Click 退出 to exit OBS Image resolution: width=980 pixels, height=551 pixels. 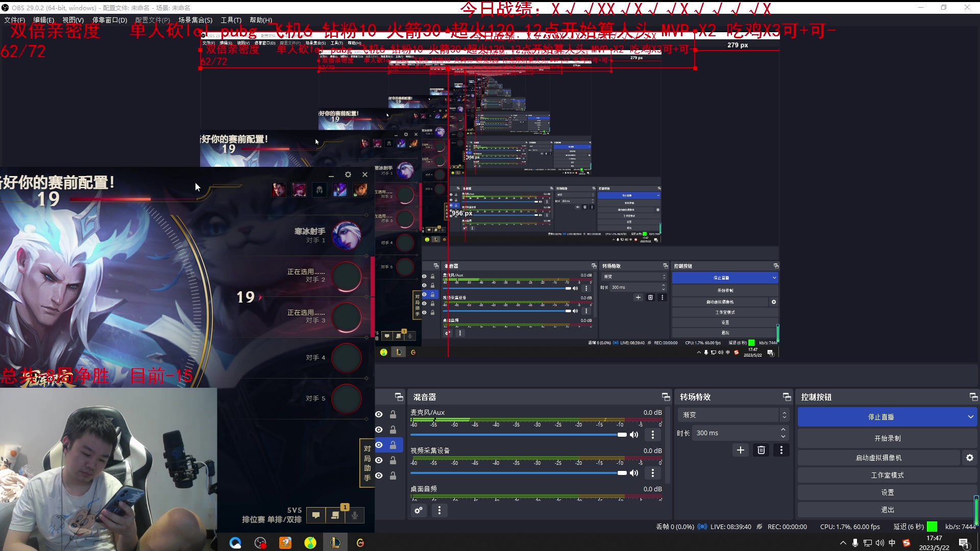(x=888, y=510)
